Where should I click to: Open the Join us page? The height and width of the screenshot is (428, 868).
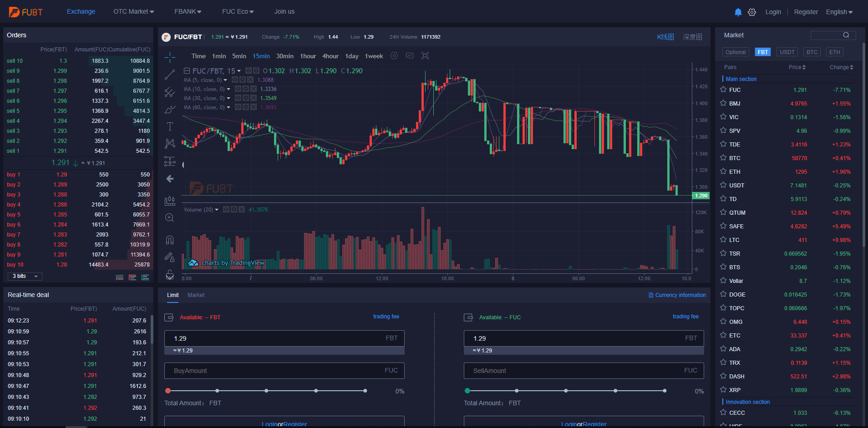284,11
